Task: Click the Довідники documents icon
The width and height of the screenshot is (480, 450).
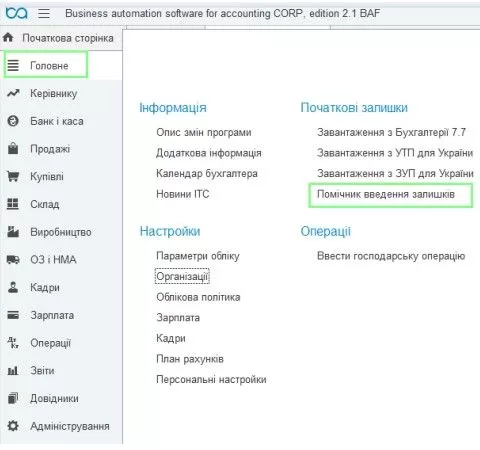Action: tap(13, 398)
